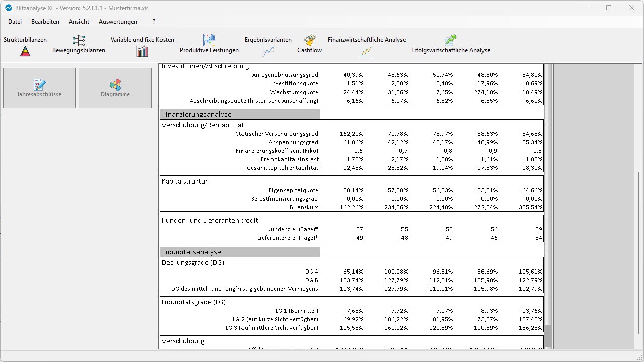This screenshot has height=362, width=644.
Task: Select the LG 1 (Barmittel) label
Action: pos(297,311)
